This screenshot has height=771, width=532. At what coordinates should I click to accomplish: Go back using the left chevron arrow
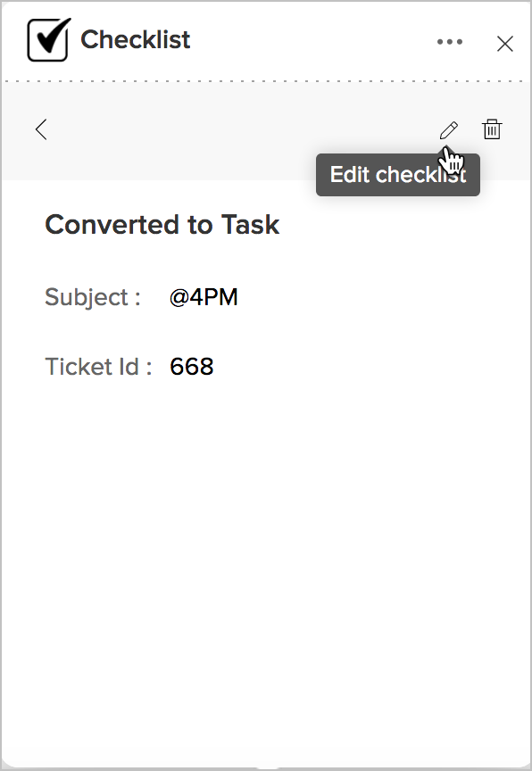tap(41, 129)
